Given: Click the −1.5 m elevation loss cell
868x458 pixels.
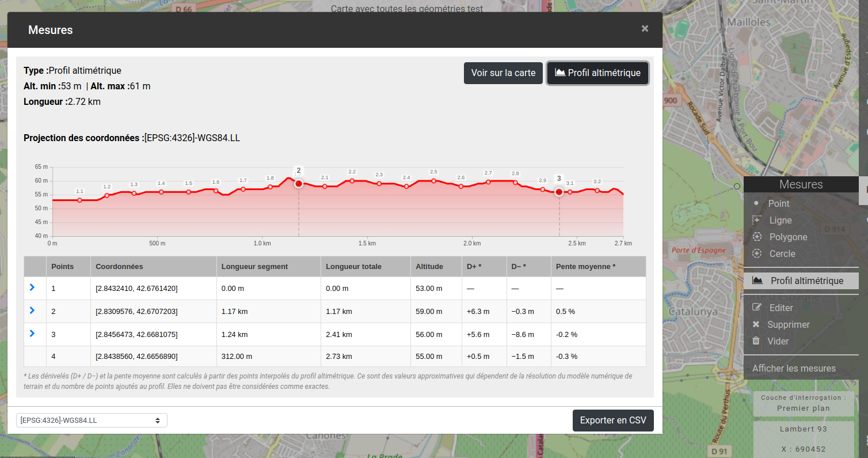Looking at the screenshot, I should [529, 357].
